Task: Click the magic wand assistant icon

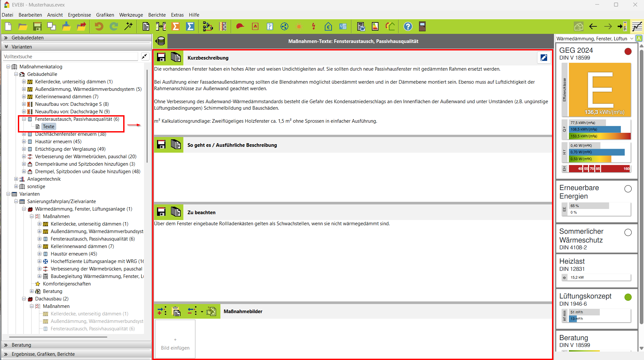Action: point(129,26)
